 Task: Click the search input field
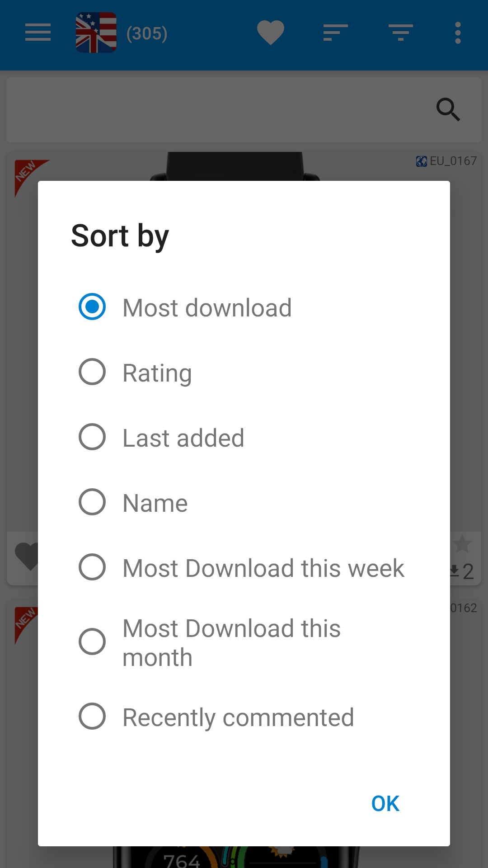coord(217,109)
